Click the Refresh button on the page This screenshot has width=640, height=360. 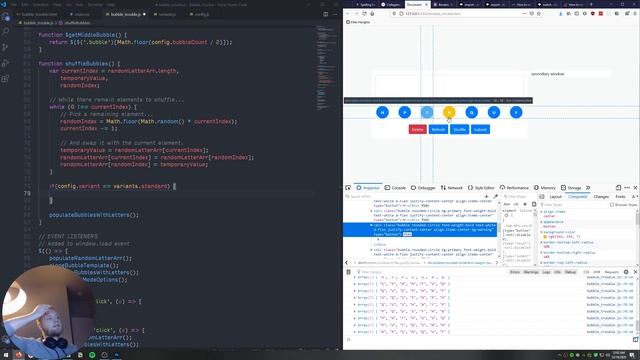tap(438, 129)
